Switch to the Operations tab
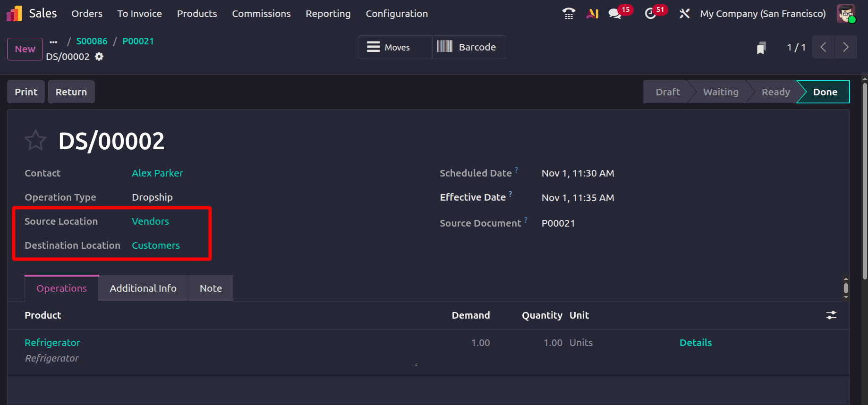Screen dimensions: 868x405 (x=62, y=288)
